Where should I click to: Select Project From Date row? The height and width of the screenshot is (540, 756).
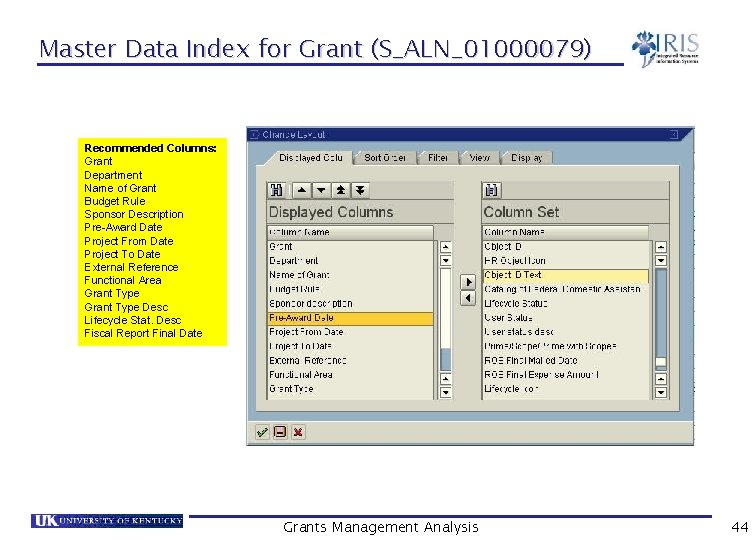pos(351,332)
